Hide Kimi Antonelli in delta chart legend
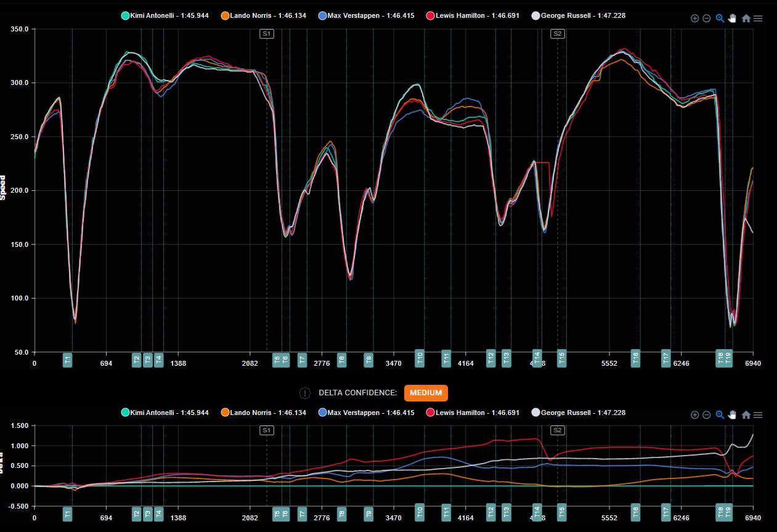This screenshot has width=777, height=532. [x=166, y=413]
